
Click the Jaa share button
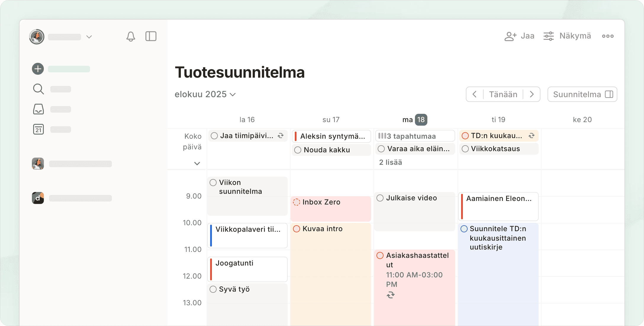coord(519,36)
